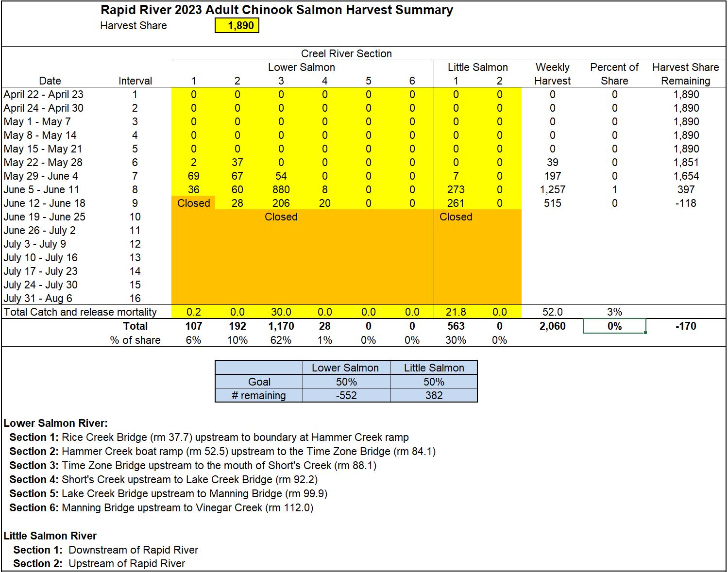Click the Section 6: Manning Bridge description
Screen dimensions: 728x572
pos(161,507)
